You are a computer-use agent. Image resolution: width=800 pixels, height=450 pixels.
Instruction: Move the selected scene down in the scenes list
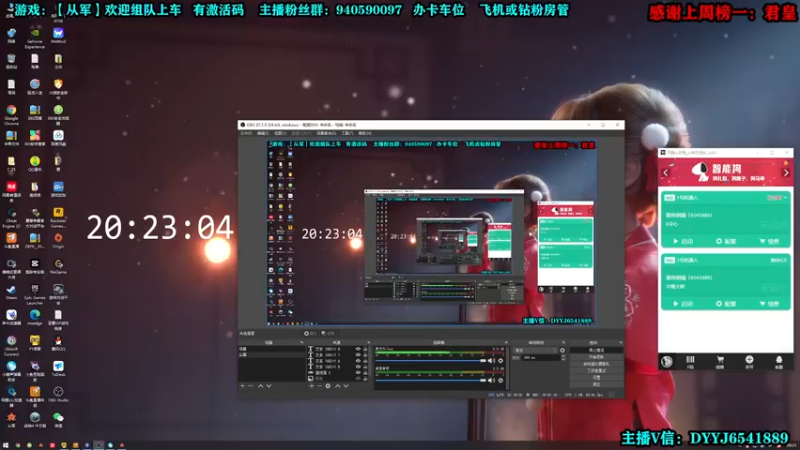tap(269, 386)
